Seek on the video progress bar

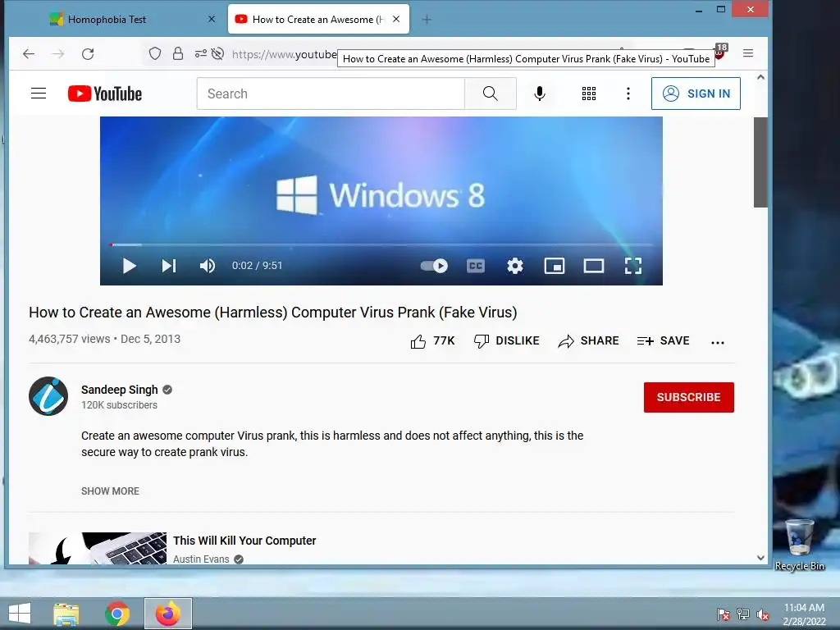[x=381, y=244]
